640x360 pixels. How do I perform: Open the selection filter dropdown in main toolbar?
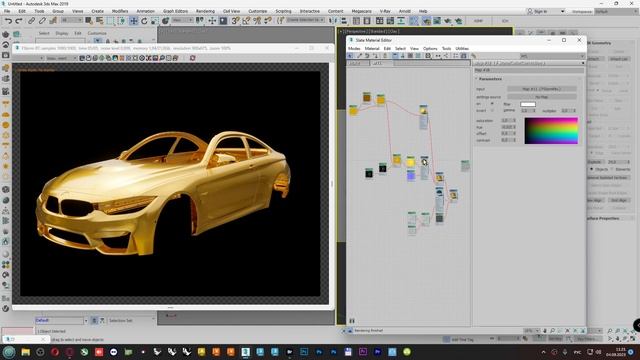click(71, 20)
